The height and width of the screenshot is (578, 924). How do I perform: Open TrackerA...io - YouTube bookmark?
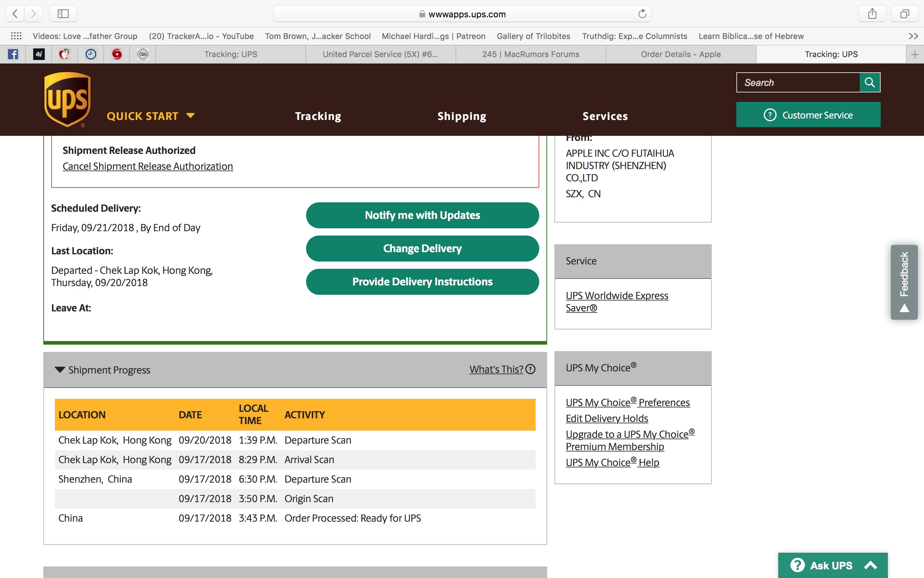click(201, 36)
